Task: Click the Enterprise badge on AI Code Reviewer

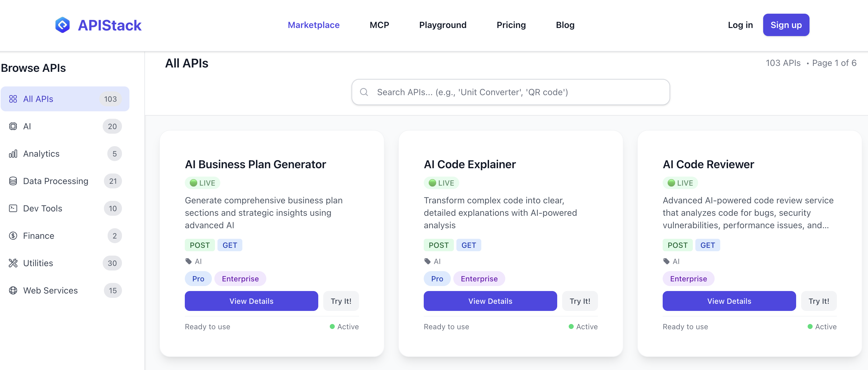Action: pos(688,278)
